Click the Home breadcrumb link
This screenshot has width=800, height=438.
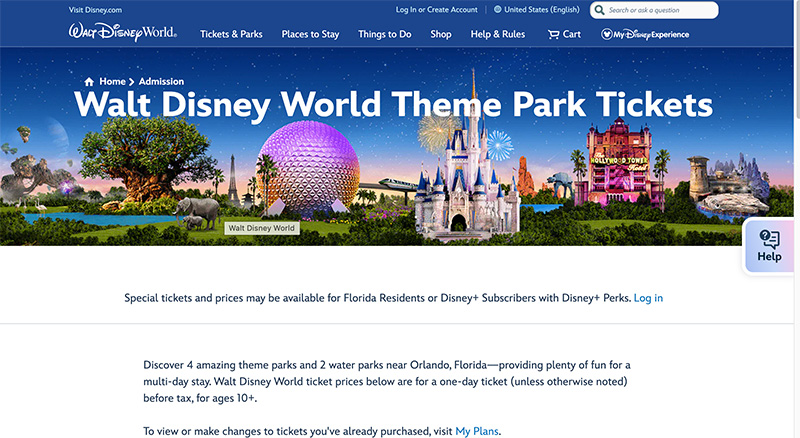pyautogui.click(x=112, y=82)
